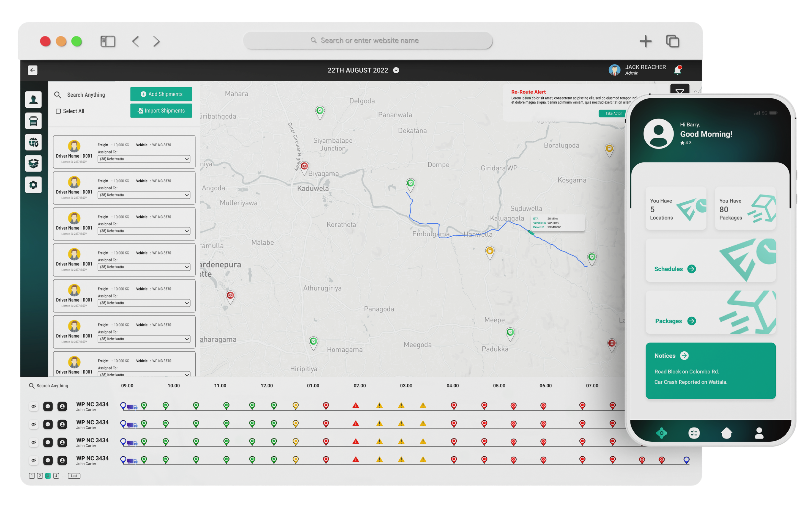Image resolution: width=812 pixels, height=507 pixels.
Task: Click the global tracking globe icon
Action: (x=33, y=142)
